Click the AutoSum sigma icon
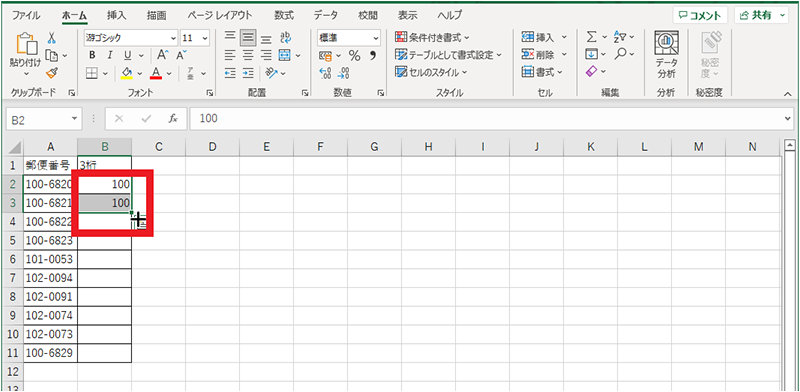 coord(592,37)
